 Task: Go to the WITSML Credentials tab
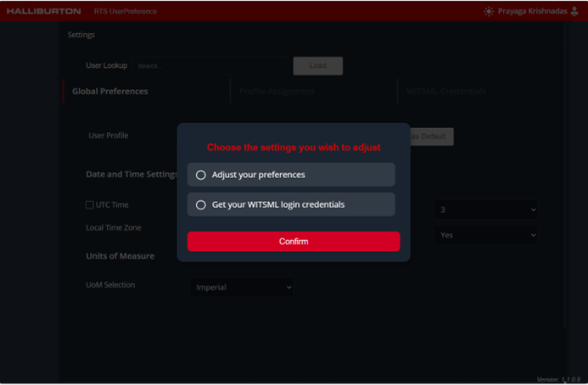tap(445, 91)
